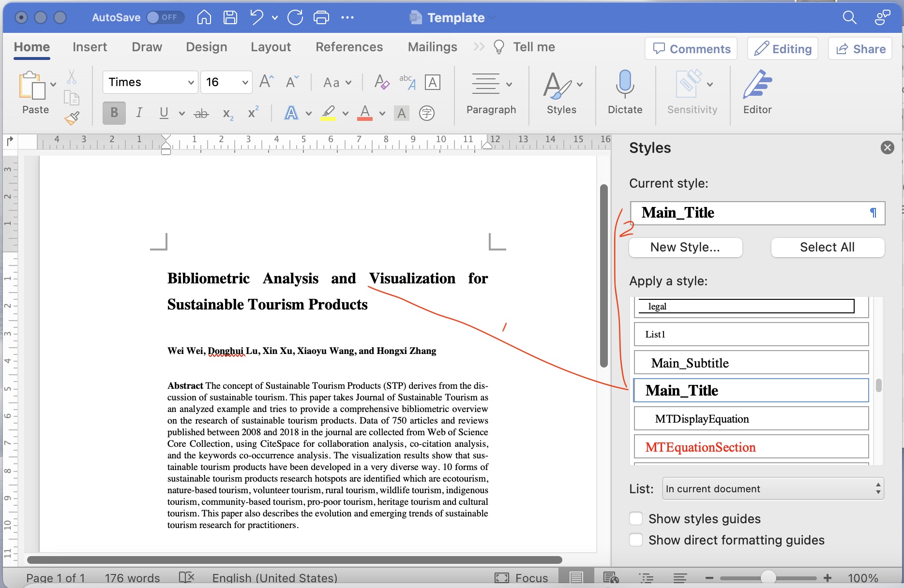Open the List filter dropdown
Image resolution: width=904 pixels, height=588 pixels.
pyautogui.click(x=772, y=489)
